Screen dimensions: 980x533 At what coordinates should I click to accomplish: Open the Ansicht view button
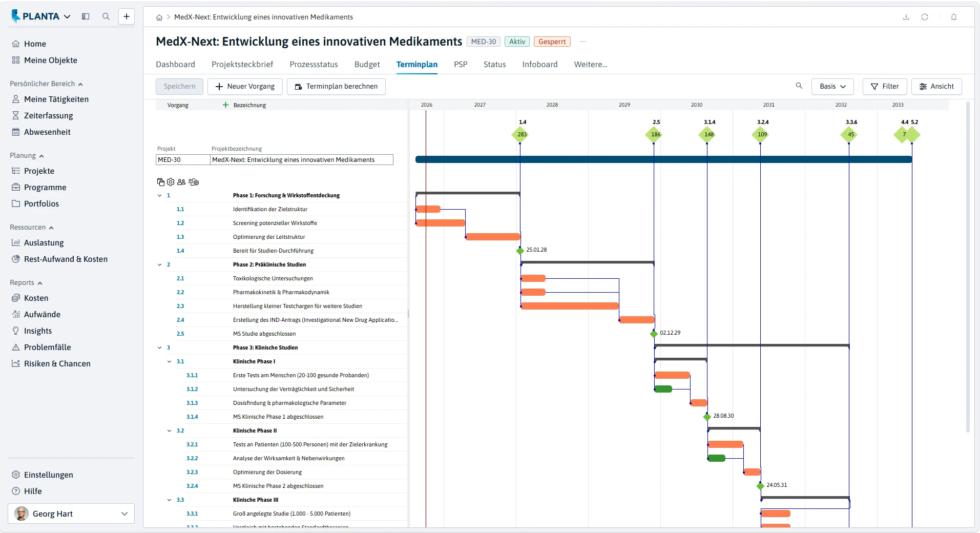(x=936, y=86)
